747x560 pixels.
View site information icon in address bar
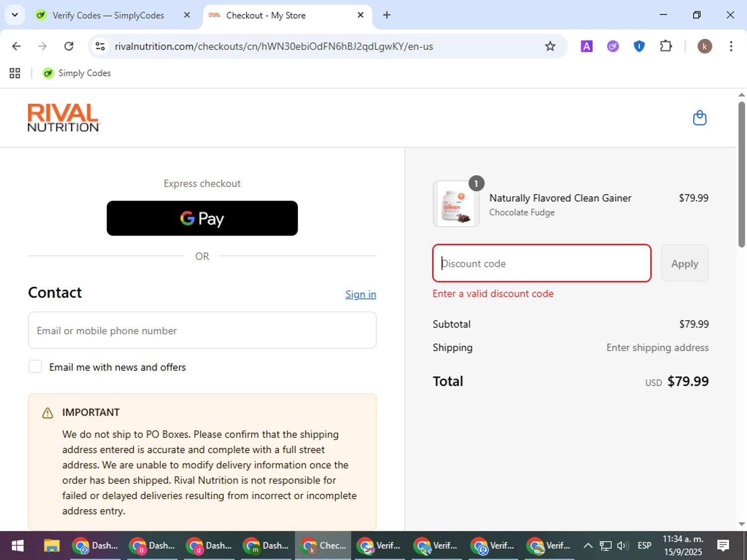tap(100, 46)
